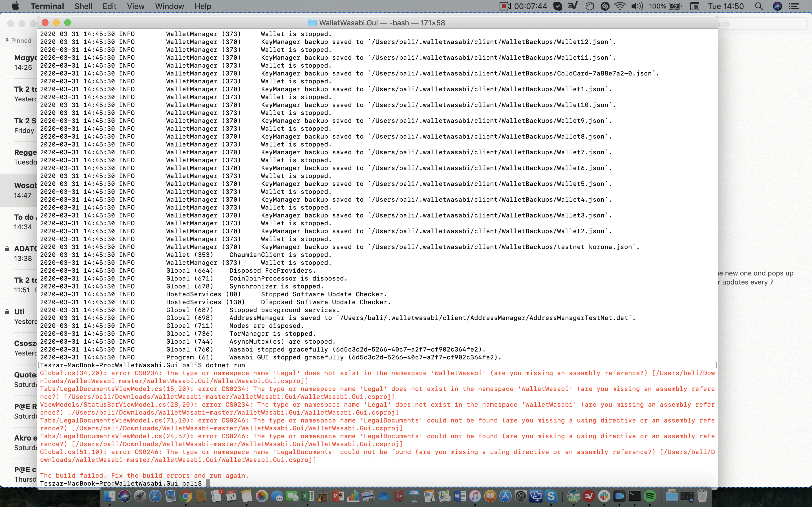This screenshot has width=812, height=507.
Task: Click the Wi-Fi status icon
Action: pos(619,6)
